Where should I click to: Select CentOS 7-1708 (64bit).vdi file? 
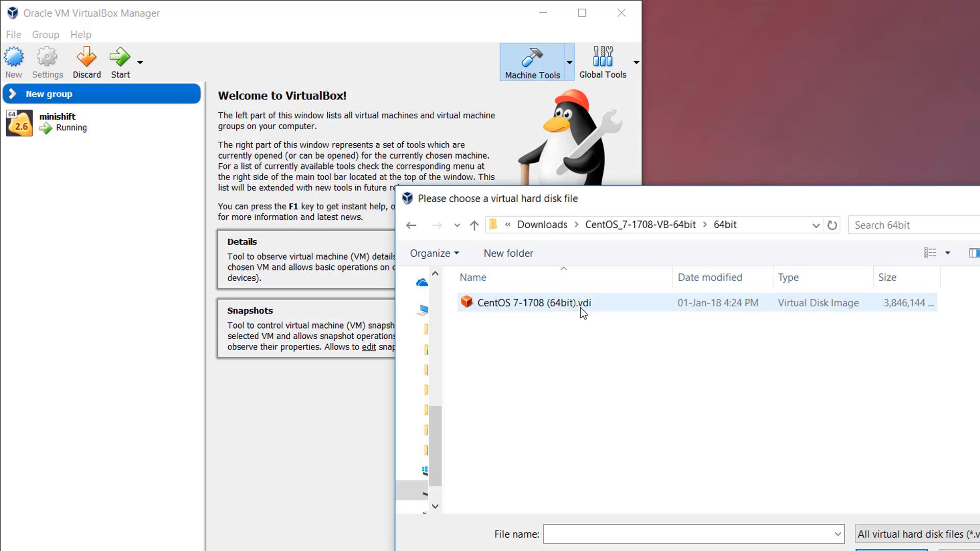[x=697, y=303]
